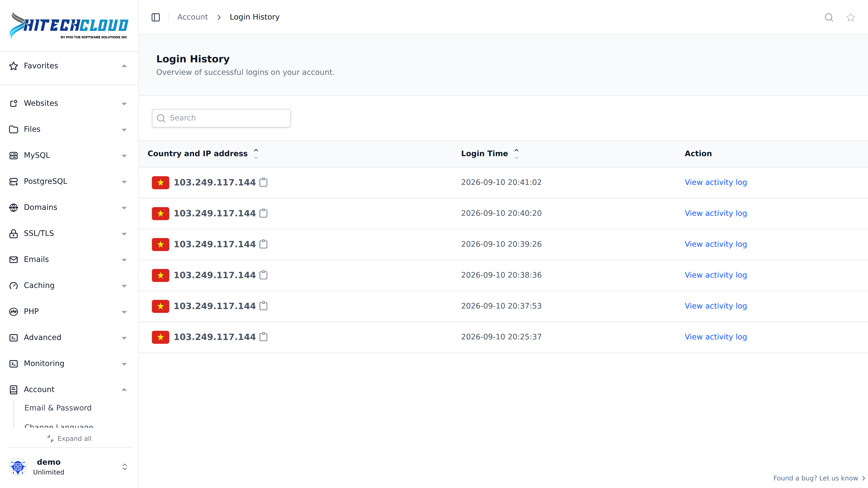Viewport: 868px width, 488px height.
Task: View activity log for 20:25:37 login
Action: (x=716, y=337)
